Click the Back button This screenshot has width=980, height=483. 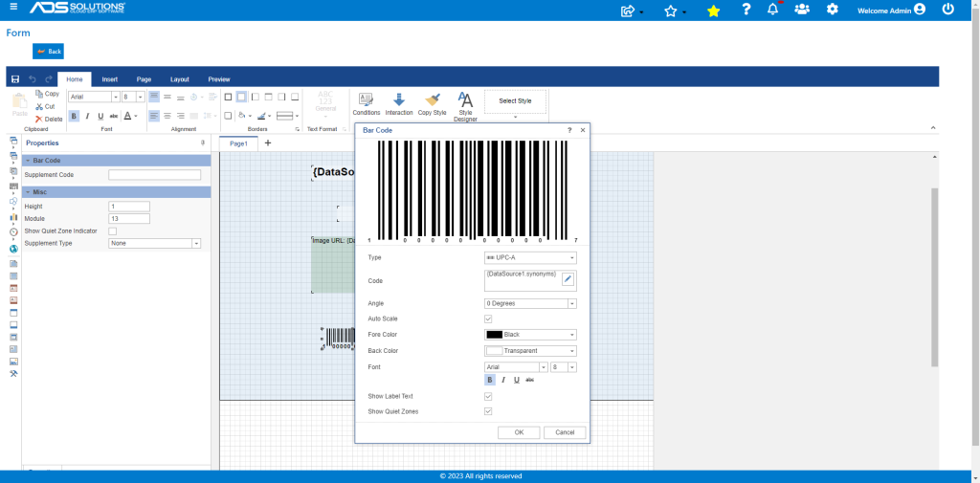pos(48,52)
